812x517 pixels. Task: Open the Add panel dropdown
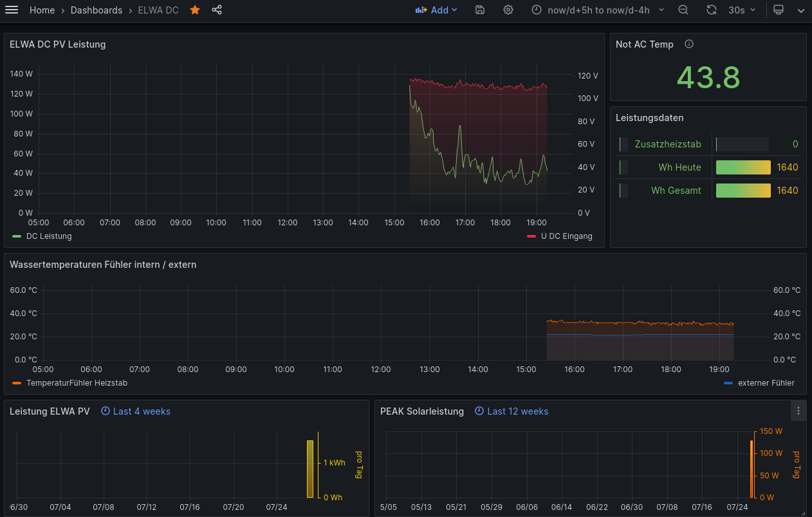click(x=437, y=10)
